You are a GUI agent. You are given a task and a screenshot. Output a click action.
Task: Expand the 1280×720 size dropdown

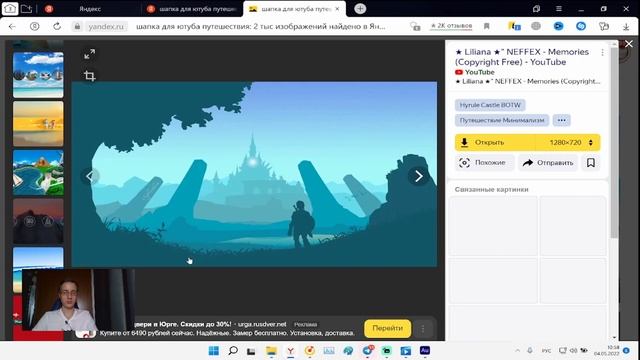click(x=570, y=142)
